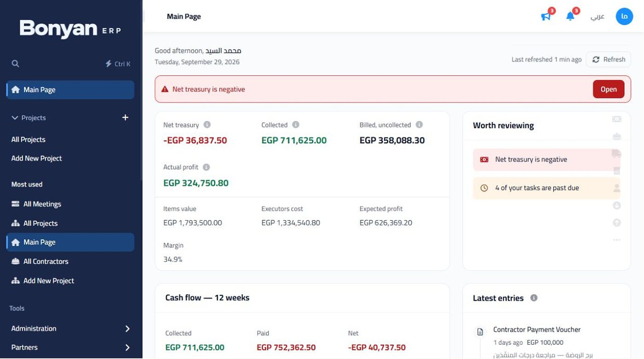Viewport: 644px width, 359px height.
Task: Open the Ctrl K quick command launcher
Action: [x=118, y=64]
